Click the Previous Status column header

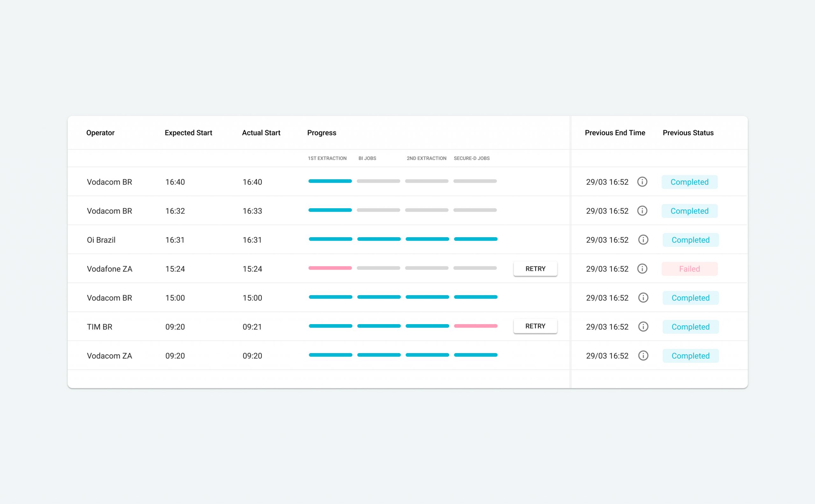tap(688, 133)
